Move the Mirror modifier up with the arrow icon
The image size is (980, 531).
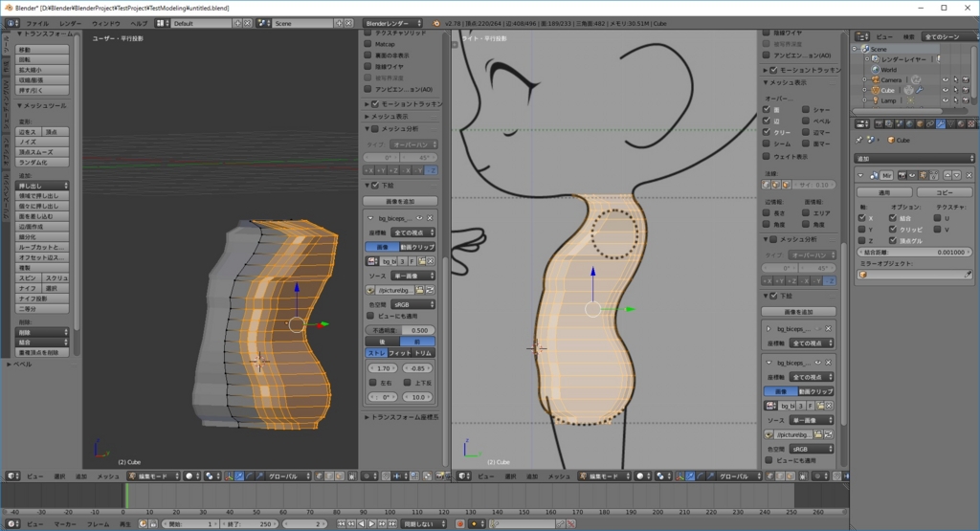point(947,175)
